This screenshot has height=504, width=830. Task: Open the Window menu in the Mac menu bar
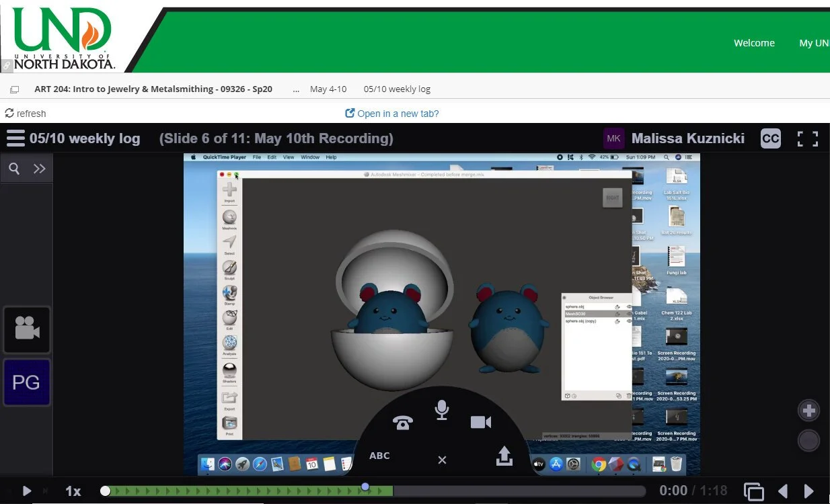pos(310,157)
